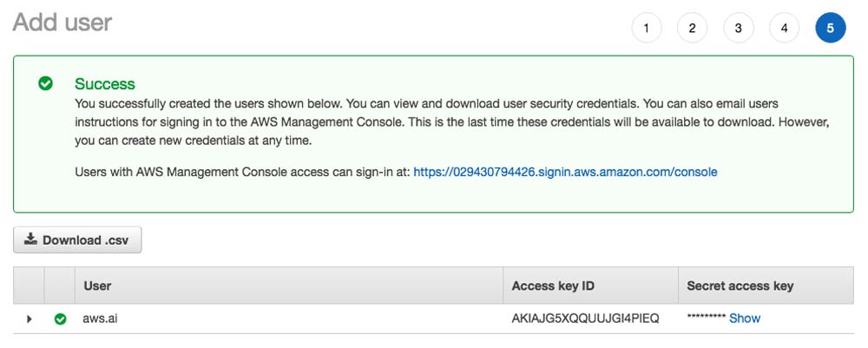Viewport: 868px width, 348px height.
Task: Click the green check beside aws.ai
Action: (60, 318)
